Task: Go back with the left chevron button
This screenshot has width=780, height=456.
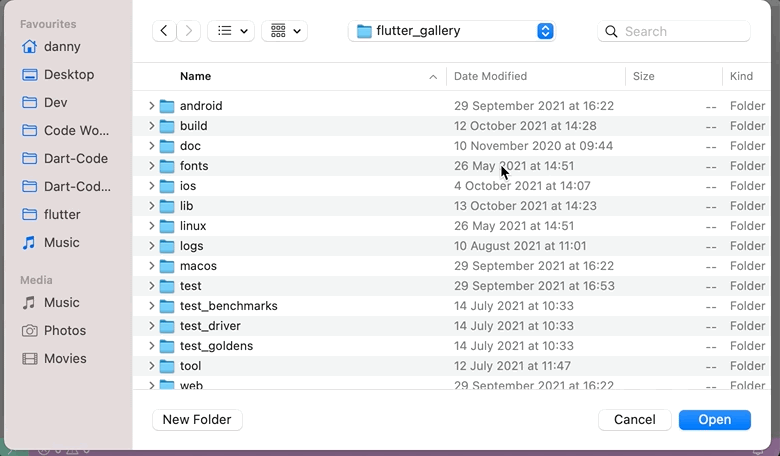Action: (164, 31)
